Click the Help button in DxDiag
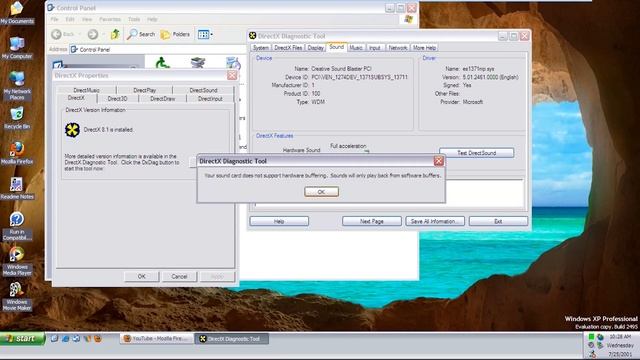Image resolution: width=640 pixels, height=360 pixels. [x=279, y=221]
